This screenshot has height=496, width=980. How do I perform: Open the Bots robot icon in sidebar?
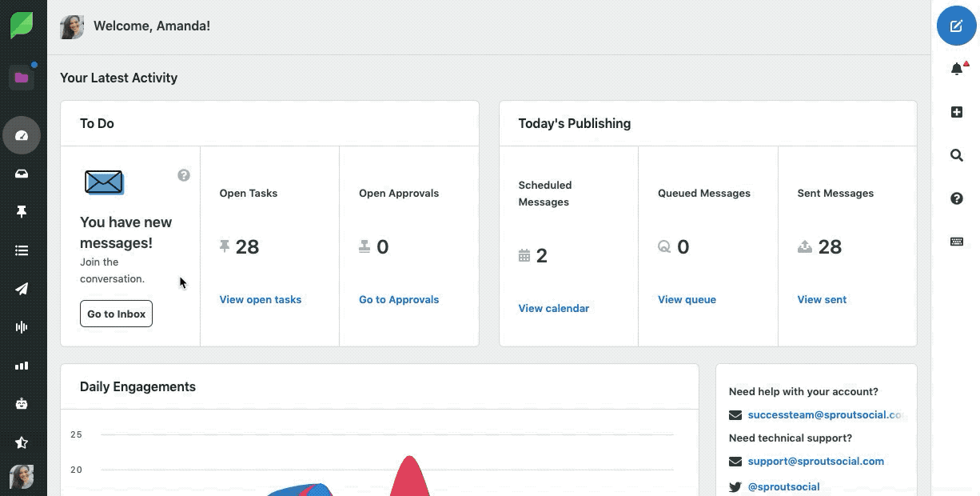pyautogui.click(x=22, y=404)
